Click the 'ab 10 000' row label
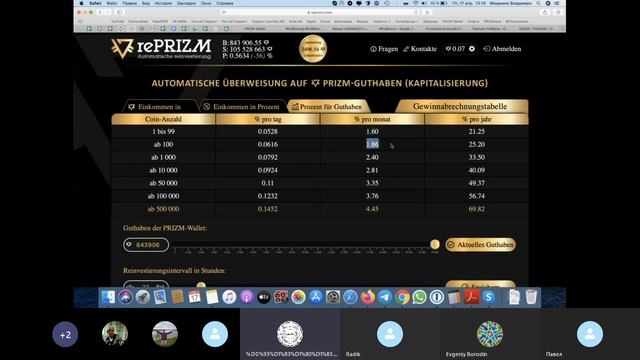The height and width of the screenshot is (360, 640). pos(163,170)
